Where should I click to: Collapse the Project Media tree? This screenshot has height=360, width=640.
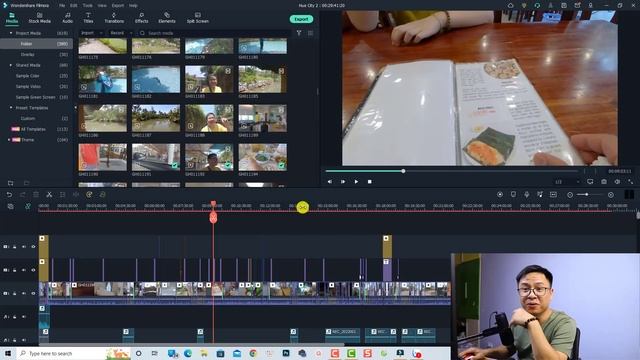(11, 33)
